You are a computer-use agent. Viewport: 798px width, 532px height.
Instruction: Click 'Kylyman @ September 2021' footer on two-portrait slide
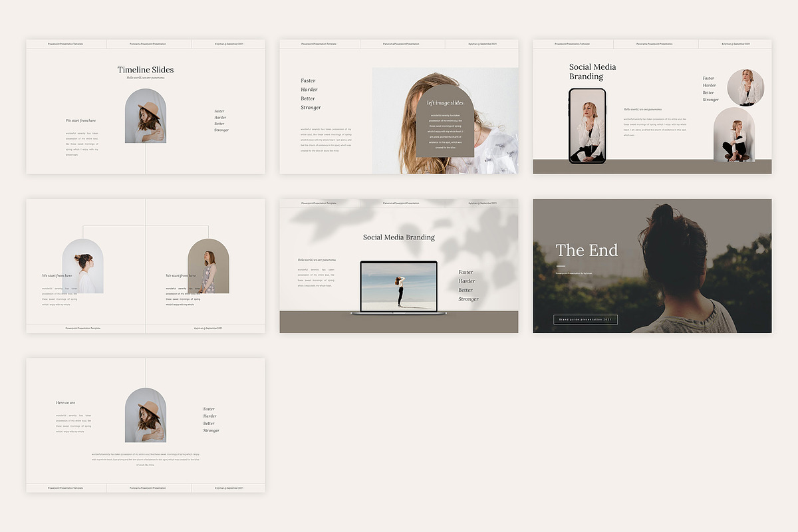208,329
